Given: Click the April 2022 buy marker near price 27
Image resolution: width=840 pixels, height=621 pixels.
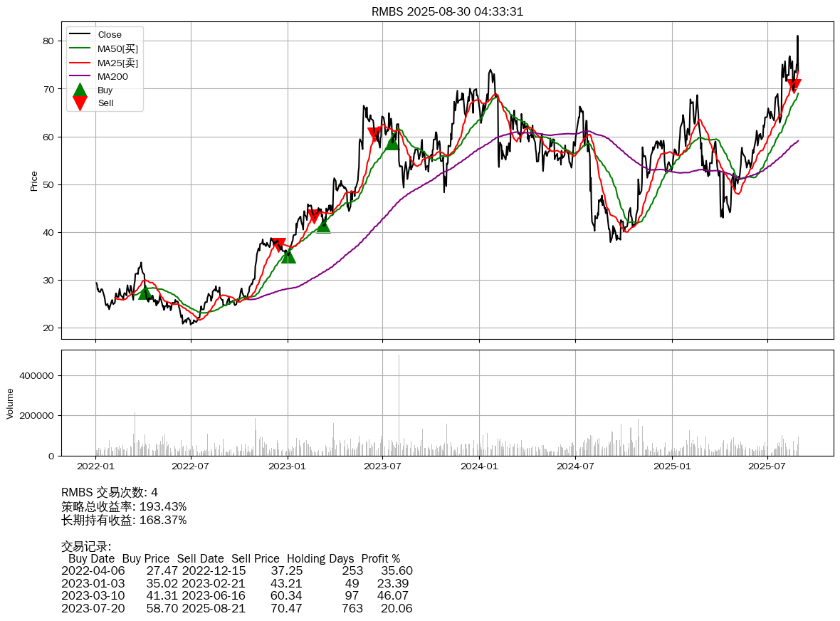Looking at the screenshot, I should click(x=145, y=293).
